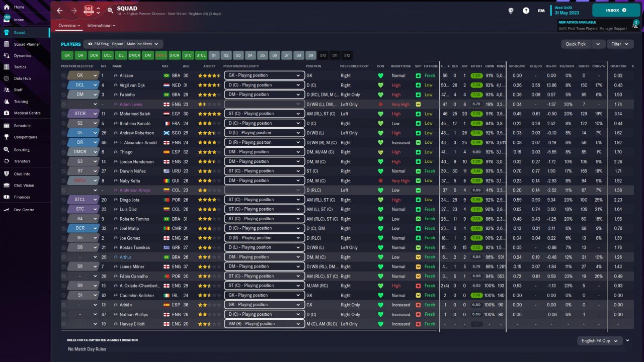Expand the arrow next to Quick Pick
Screen dimensions: 644x362
pyautogui.click(x=598, y=44)
